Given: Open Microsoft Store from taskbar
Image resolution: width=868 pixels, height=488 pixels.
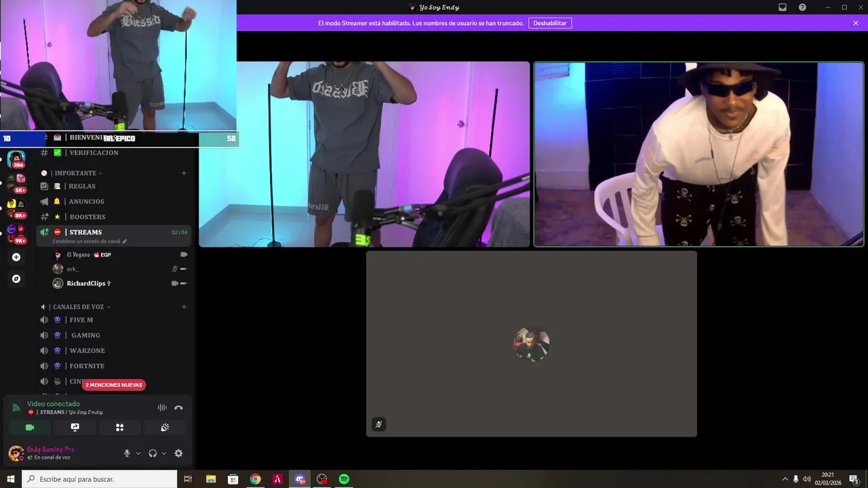Looking at the screenshot, I should pos(233,479).
